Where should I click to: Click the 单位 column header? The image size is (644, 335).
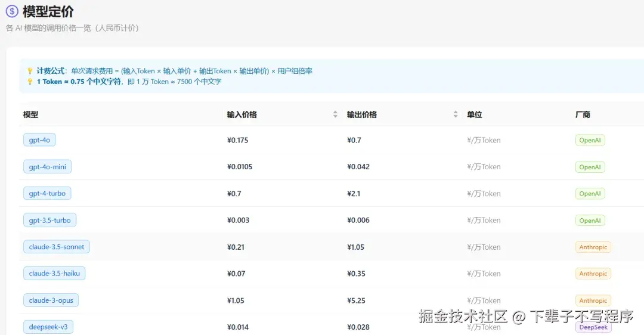tap(475, 114)
